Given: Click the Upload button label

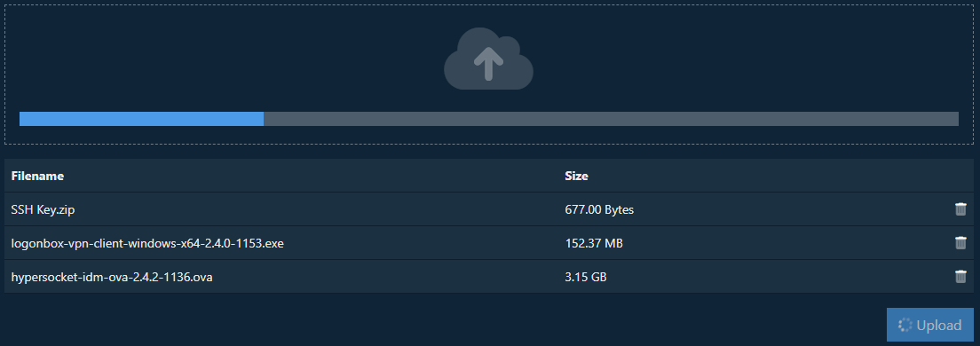Looking at the screenshot, I should point(939,326).
